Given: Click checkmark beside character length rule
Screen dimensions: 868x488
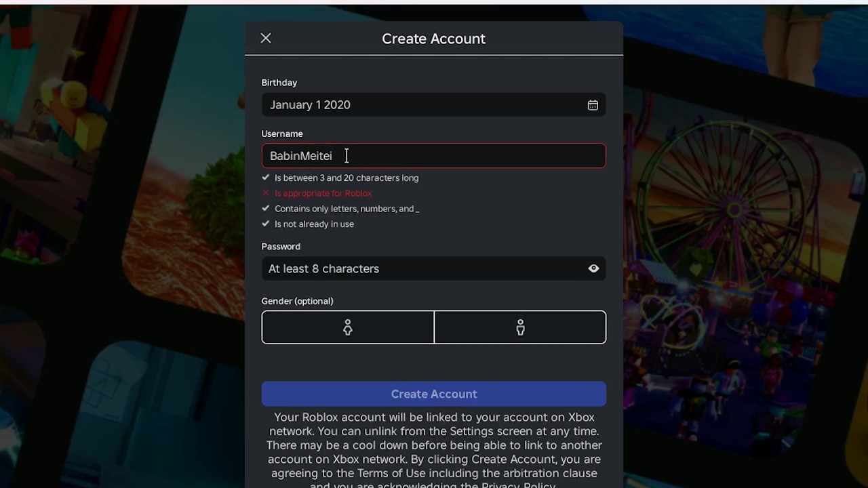Looking at the screenshot, I should (x=266, y=178).
